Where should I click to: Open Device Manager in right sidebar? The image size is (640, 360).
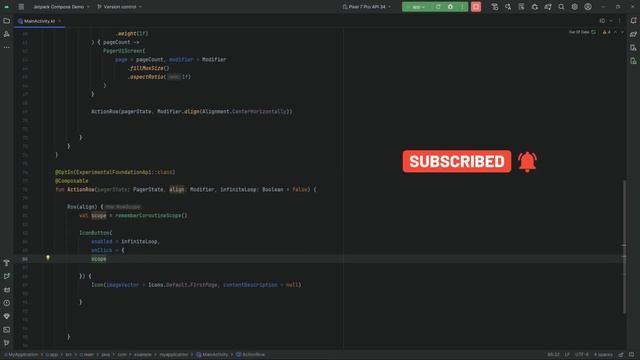tap(633, 48)
